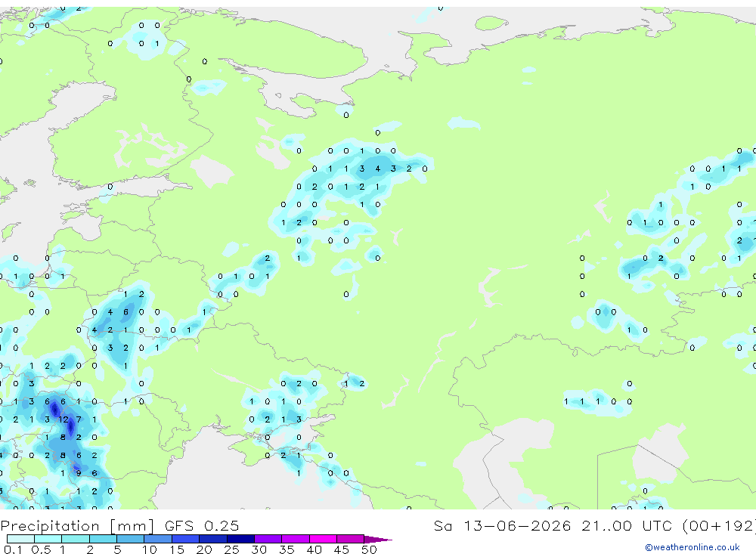Viewport: 756px width, 554px height.
Task: Click the 20–25 mm legend swatch
Action: pos(213,539)
